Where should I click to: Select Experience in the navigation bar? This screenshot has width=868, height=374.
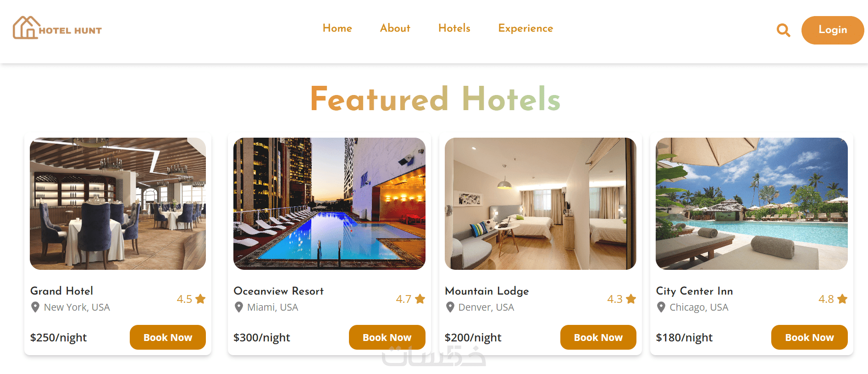(525, 28)
